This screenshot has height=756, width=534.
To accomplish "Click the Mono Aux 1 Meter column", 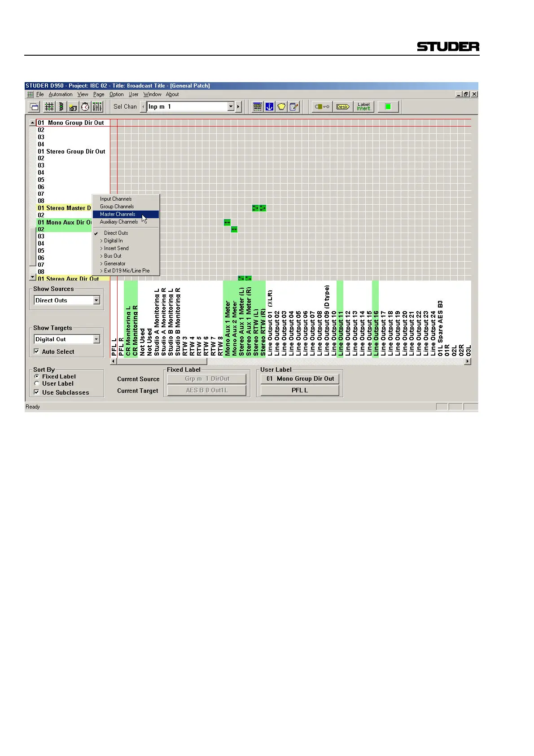I will (x=227, y=319).
